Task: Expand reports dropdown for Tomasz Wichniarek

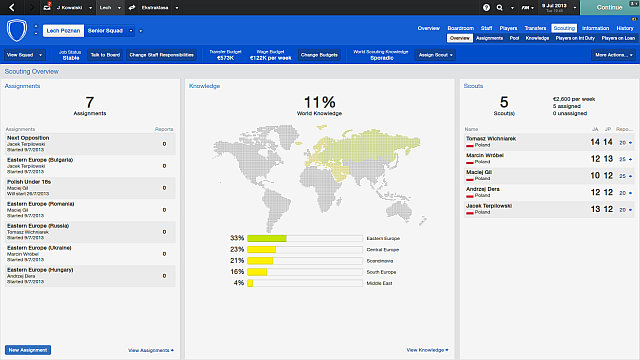Action: click(x=630, y=143)
